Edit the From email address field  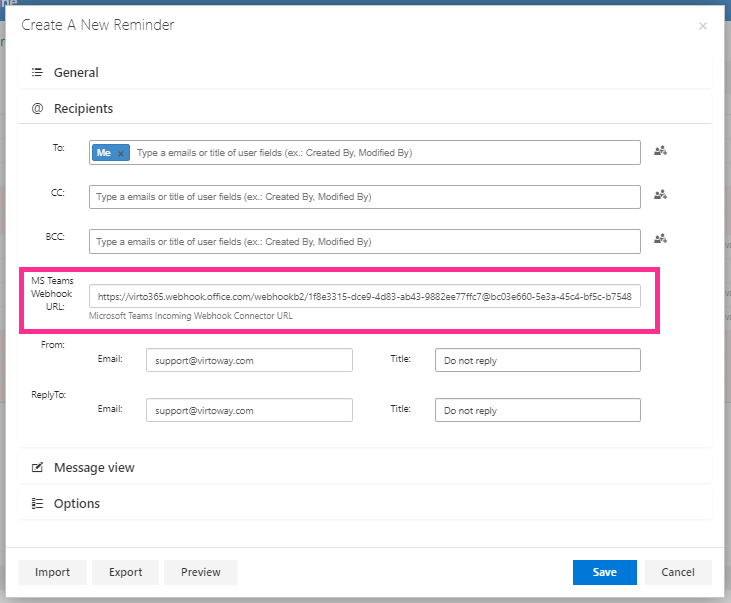[249, 360]
